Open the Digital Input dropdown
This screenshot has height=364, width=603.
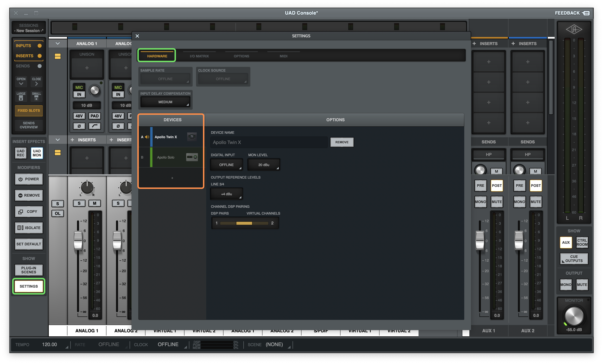pyautogui.click(x=226, y=165)
